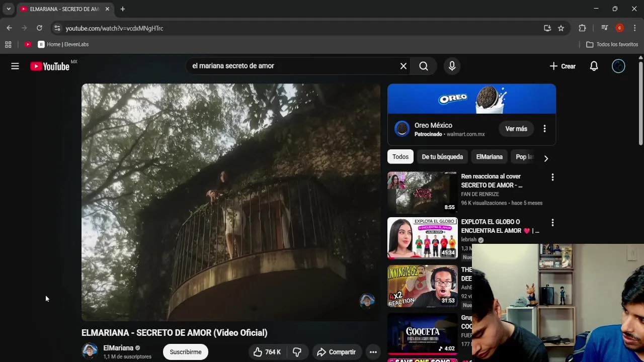Open more actions under video

373,352
